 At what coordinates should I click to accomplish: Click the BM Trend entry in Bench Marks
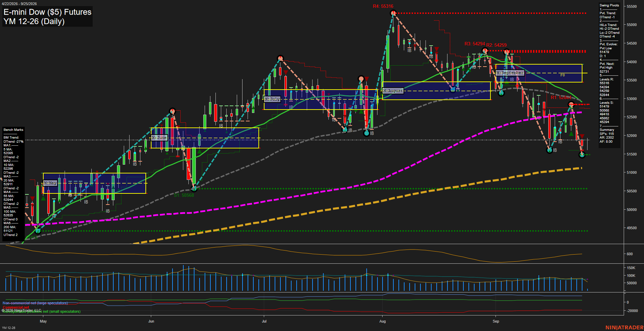point(13,140)
